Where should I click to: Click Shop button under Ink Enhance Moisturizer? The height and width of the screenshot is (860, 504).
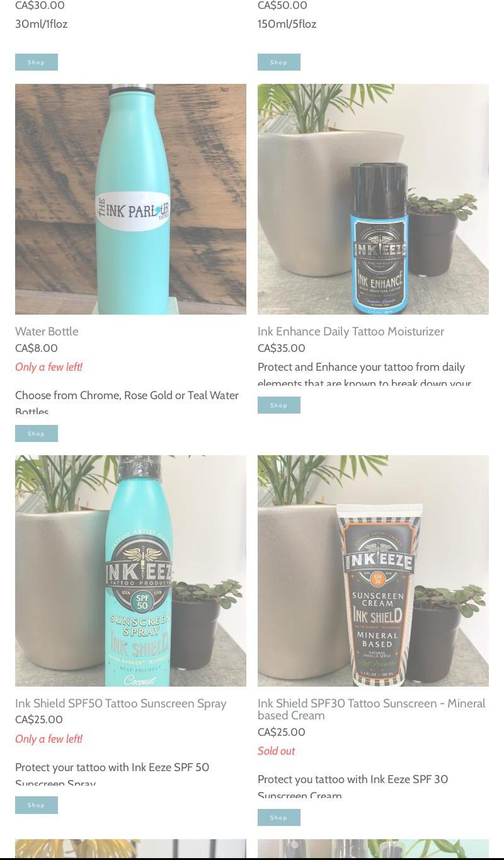[279, 405]
